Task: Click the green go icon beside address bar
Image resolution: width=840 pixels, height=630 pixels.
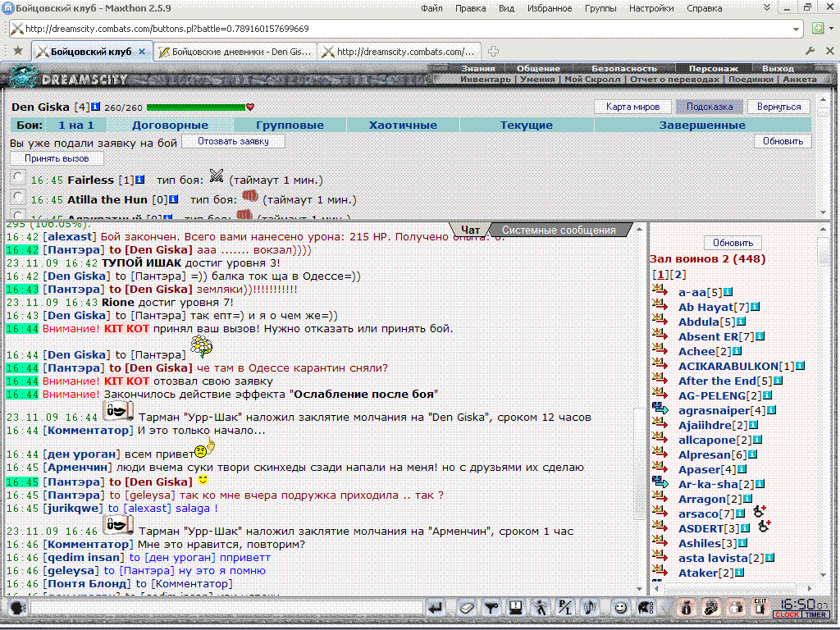Action: click(x=818, y=29)
